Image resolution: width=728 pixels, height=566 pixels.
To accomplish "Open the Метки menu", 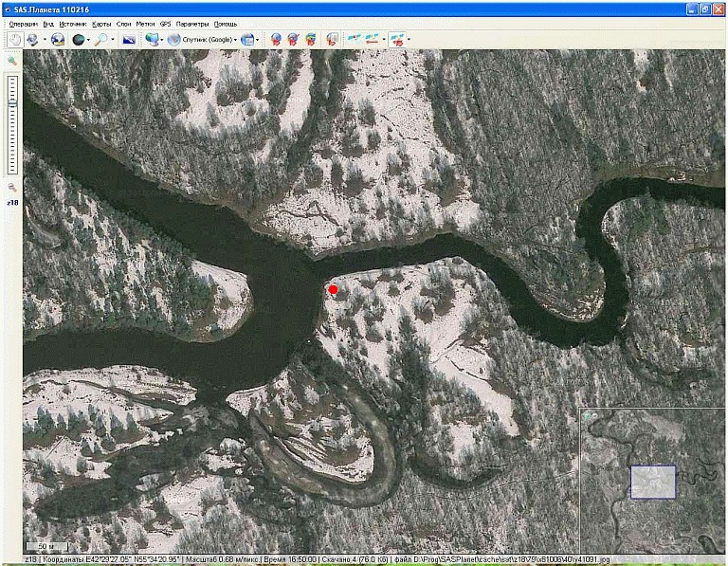I will point(145,23).
